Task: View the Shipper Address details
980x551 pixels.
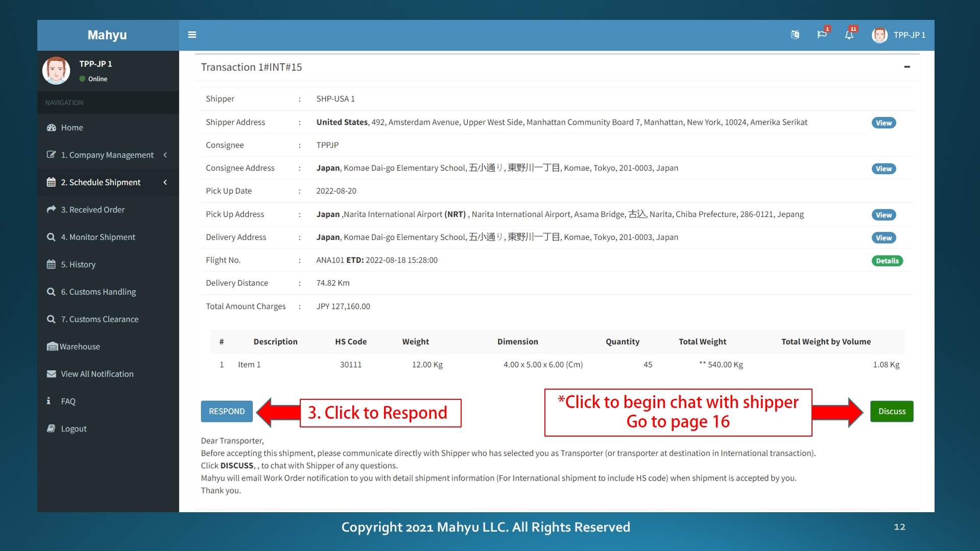Action: click(883, 123)
